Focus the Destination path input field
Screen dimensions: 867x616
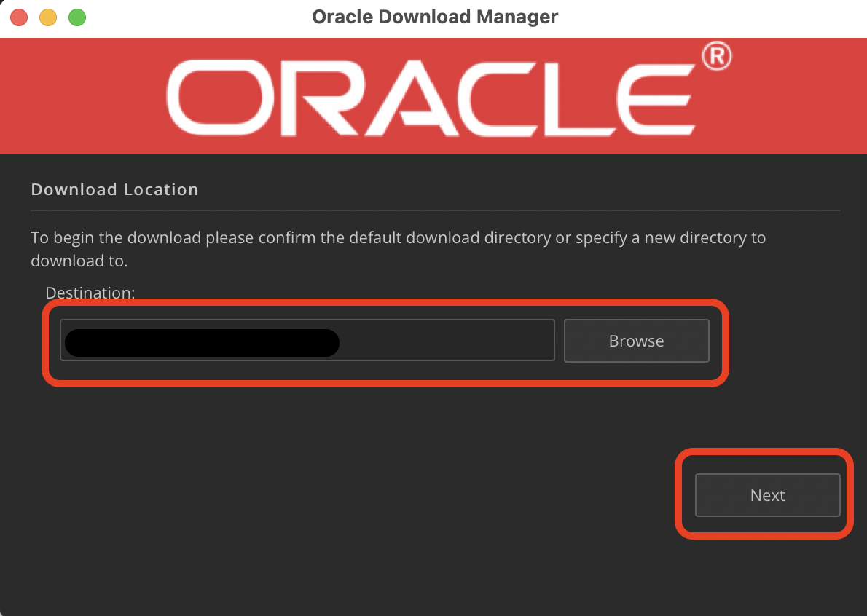(307, 340)
